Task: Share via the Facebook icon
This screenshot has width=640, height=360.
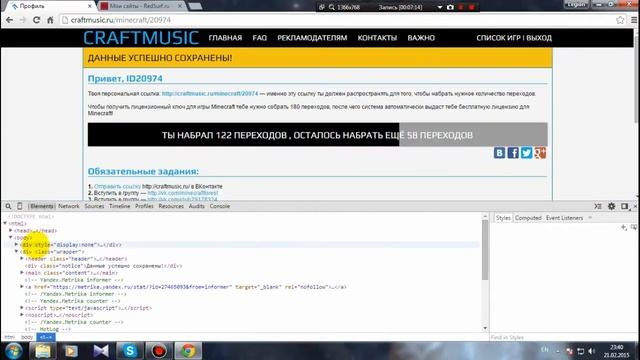Action: tap(513, 153)
